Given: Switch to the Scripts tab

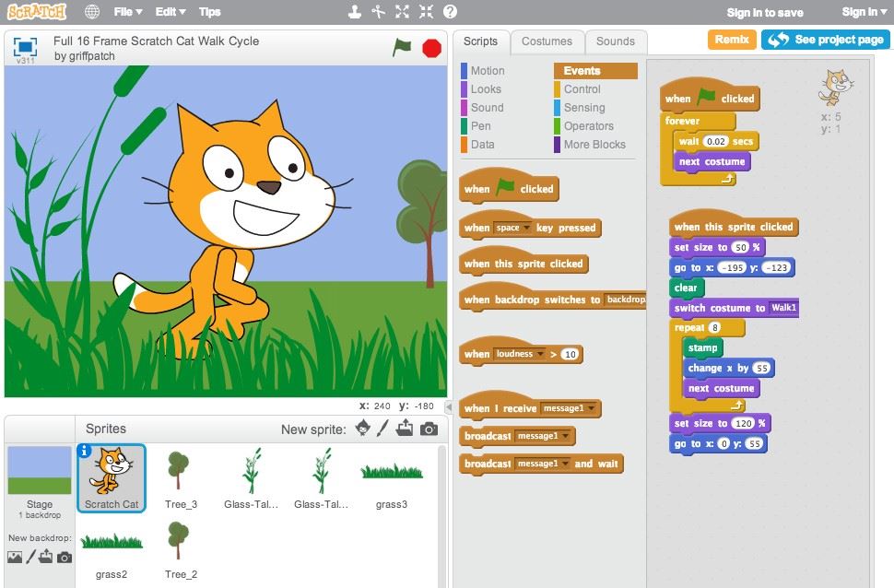Looking at the screenshot, I should coord(480,41).
